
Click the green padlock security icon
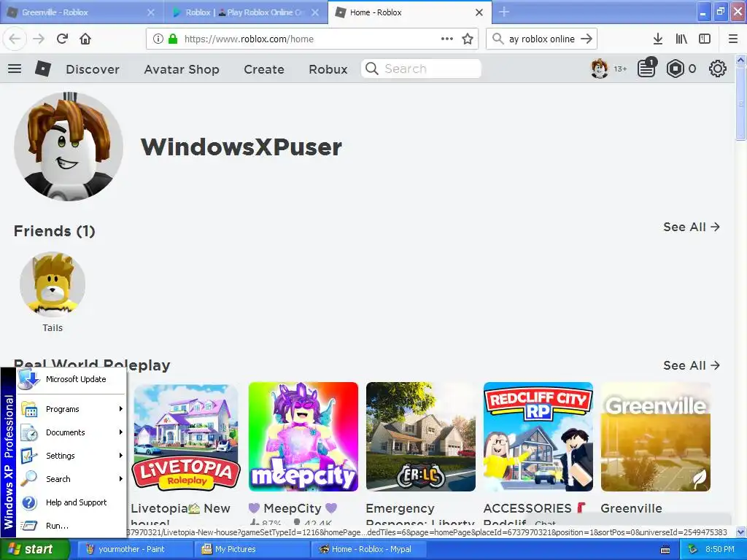point(173,39)
